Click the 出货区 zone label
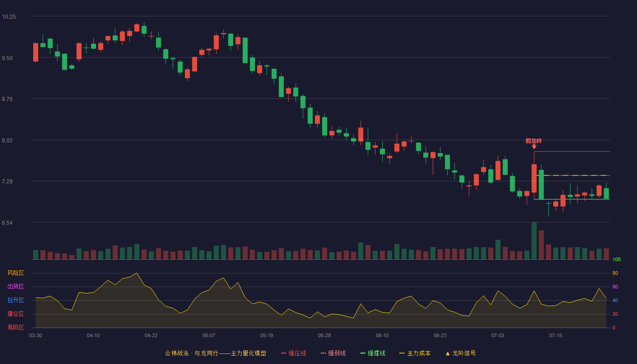The width and height of the screenshot is (637, 364). [15, 287]
